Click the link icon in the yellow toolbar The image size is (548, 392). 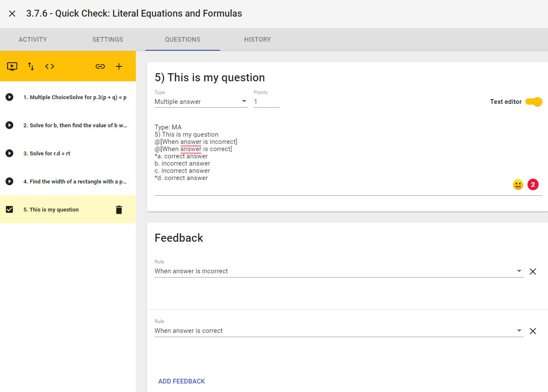coord(100,66)
